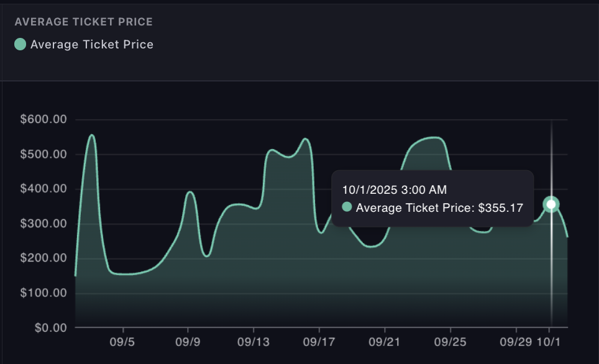Click the $300.00 y-axis label
This screenshot has height=364, width=599.
click(x=44, y=224)
